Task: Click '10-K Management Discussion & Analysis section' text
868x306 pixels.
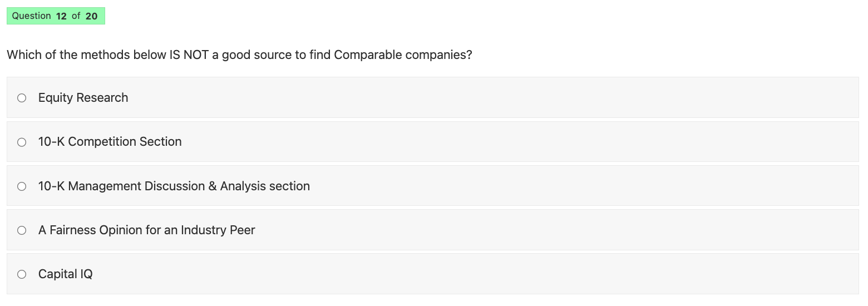Action: click(x=174, y=186)
